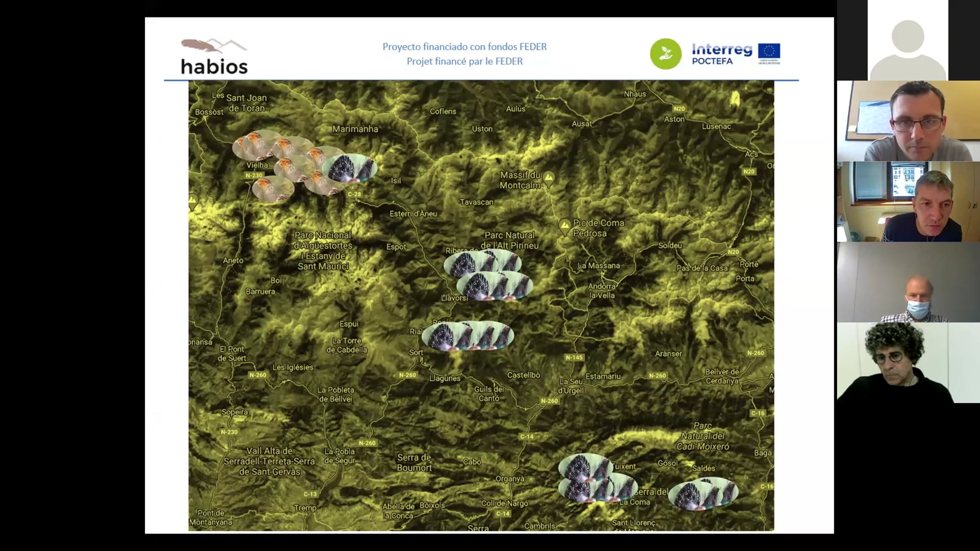The image size is (980, 551).
Task: Click the Arànser place label
Action: coord(668,353)
